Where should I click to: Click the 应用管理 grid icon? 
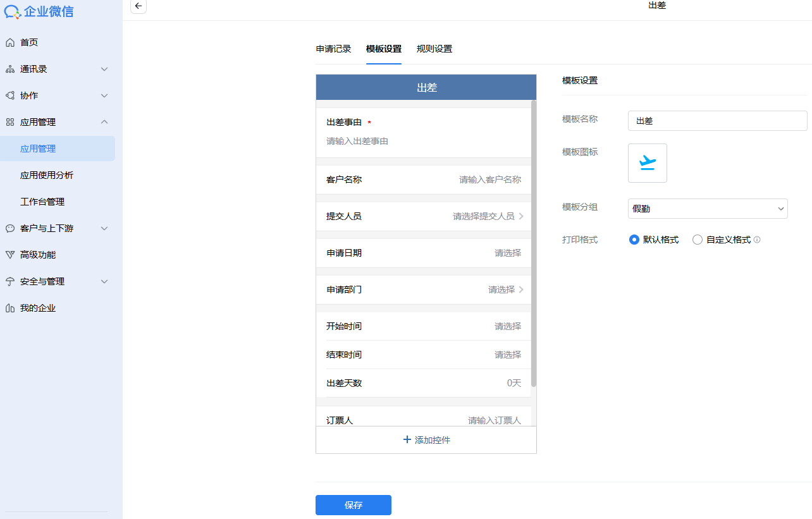(x=10, y=122)
